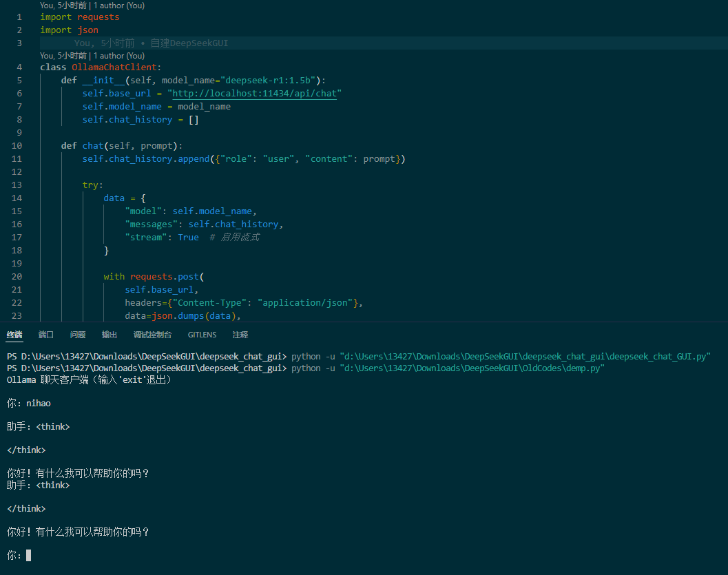Click the __init__ method name
The image size is (728, 575).
coord(103,81)
